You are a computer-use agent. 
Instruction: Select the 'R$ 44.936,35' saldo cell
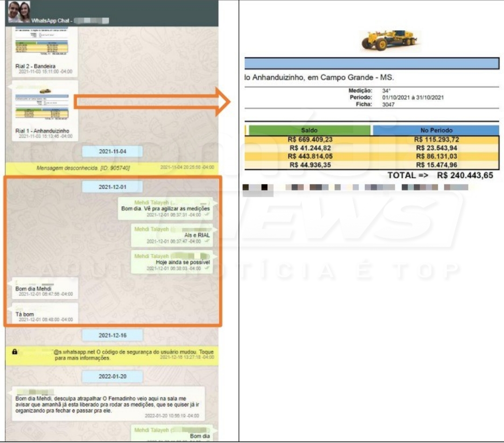[x=310, y=165]
